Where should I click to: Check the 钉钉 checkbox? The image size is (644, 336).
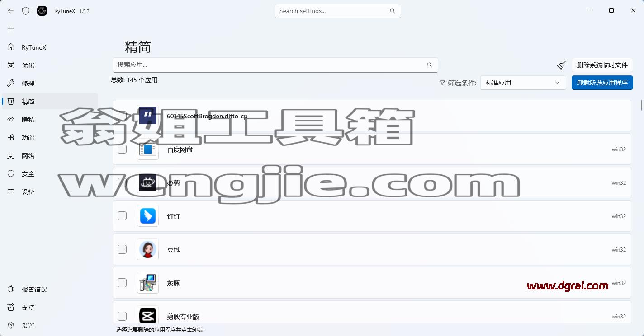click(122, 216)
